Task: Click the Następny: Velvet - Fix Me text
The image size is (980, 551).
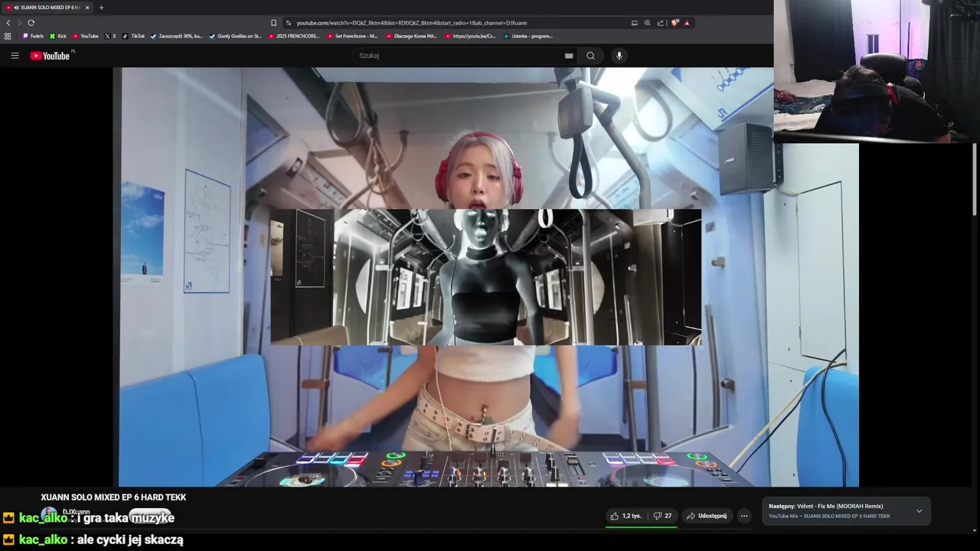Action: [826, 506]
